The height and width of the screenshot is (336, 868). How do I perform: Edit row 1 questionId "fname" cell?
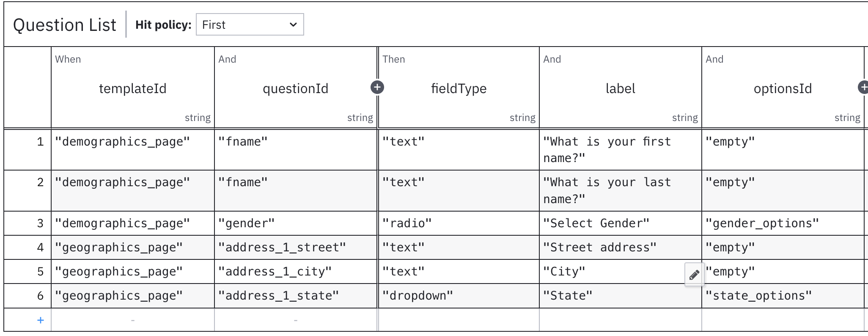[296, 150]
